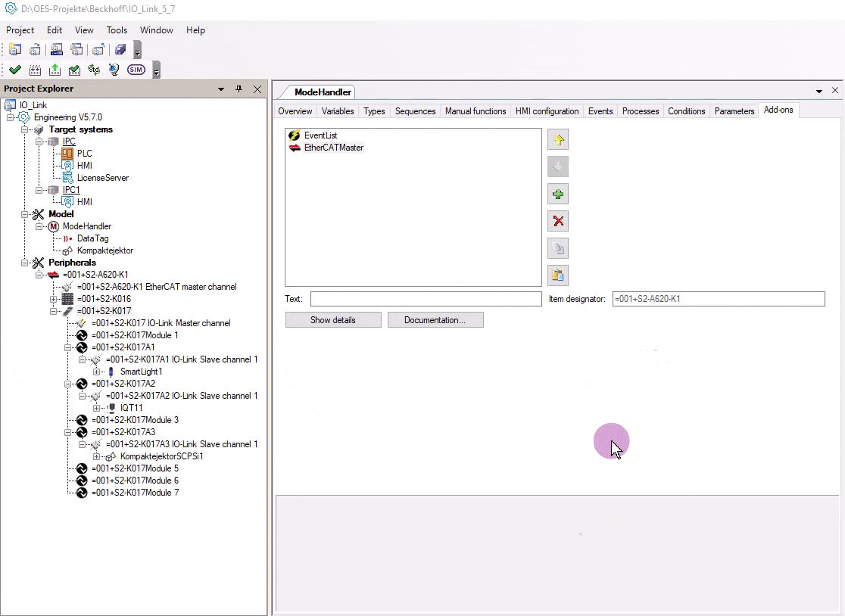This screenshot has height=616, width=845.
Task: Switch to the HMI configuration tab
Action: click(547, 111)
